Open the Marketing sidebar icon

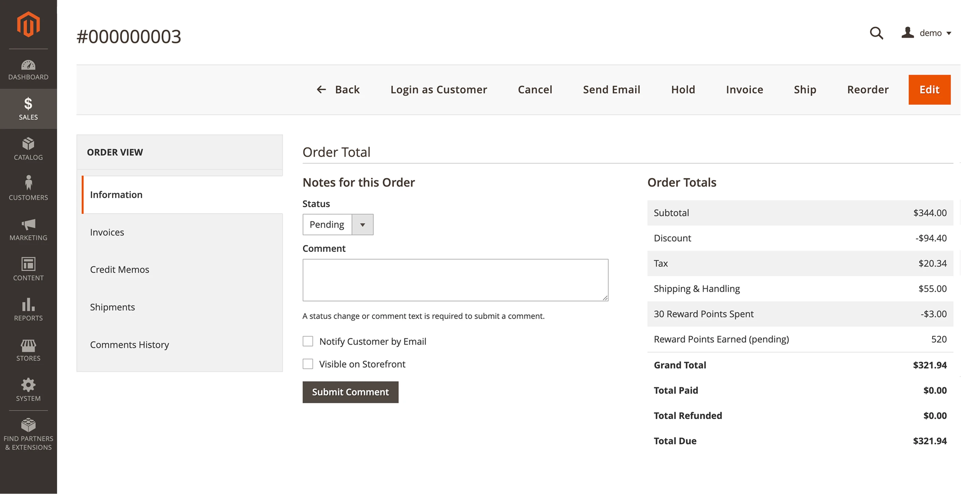pyautogui.click(x=28, y=229)
